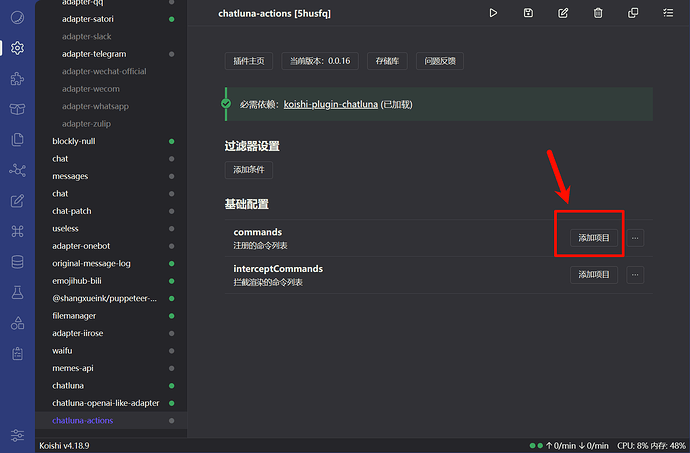Open the ellipsis menu for commands
The height and width of the screenshot is (453, 690).
(x=636, y=238)
